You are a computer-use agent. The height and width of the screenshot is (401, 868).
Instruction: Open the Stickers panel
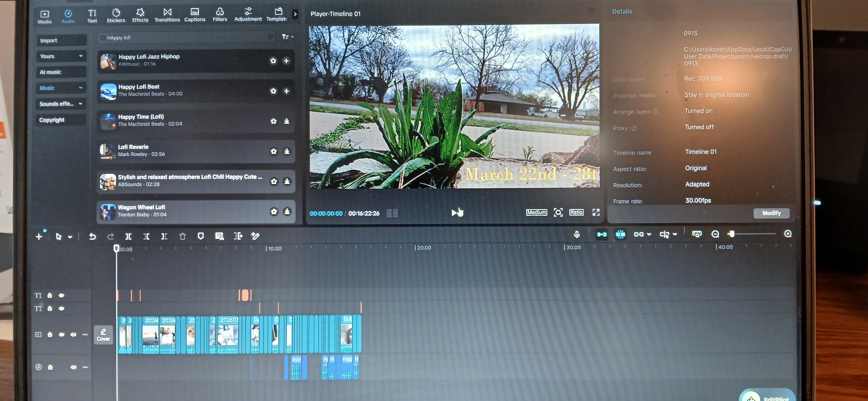point(116,16)
